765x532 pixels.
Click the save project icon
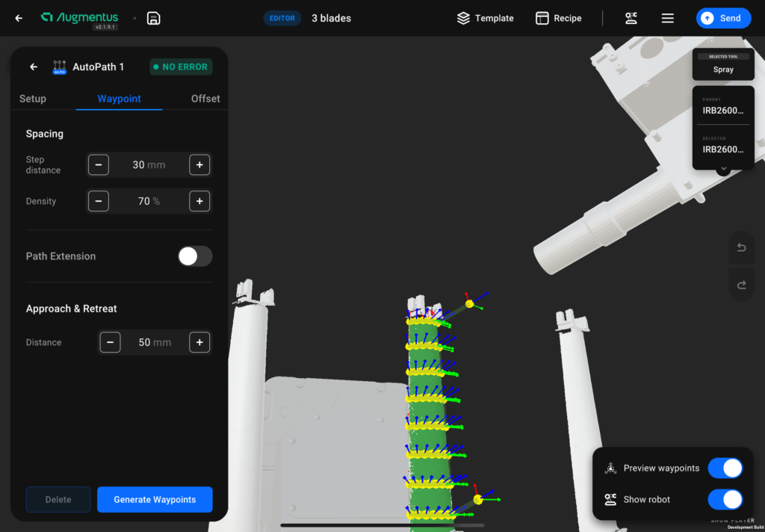(x=153, y=18)
